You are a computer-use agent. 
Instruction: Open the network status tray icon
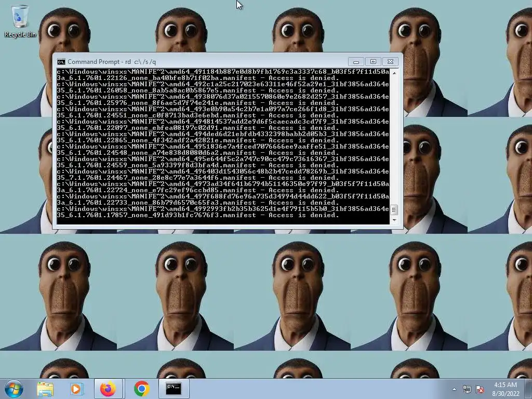[x=467, y=389]
